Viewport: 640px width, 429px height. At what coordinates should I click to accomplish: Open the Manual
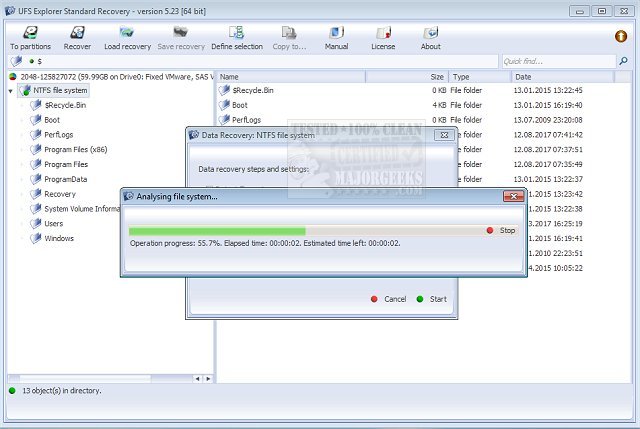336,38
